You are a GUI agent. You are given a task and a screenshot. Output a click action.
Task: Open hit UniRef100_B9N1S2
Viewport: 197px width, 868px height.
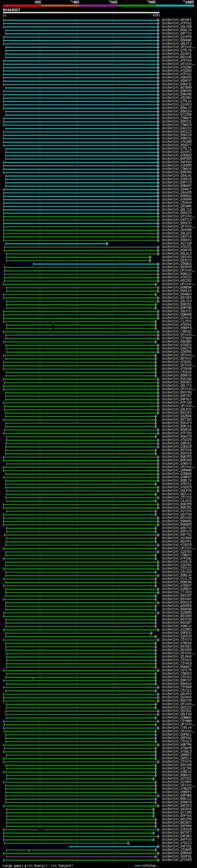177,274
